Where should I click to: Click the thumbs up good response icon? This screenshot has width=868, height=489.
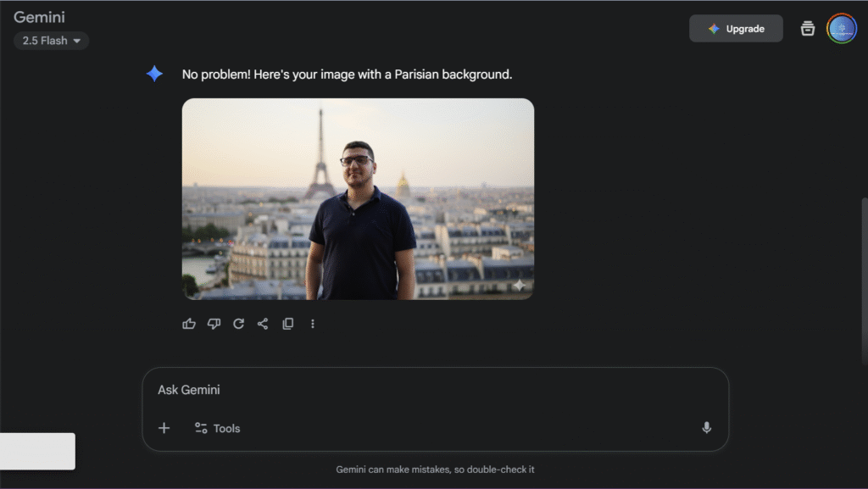tap(189, 324)
